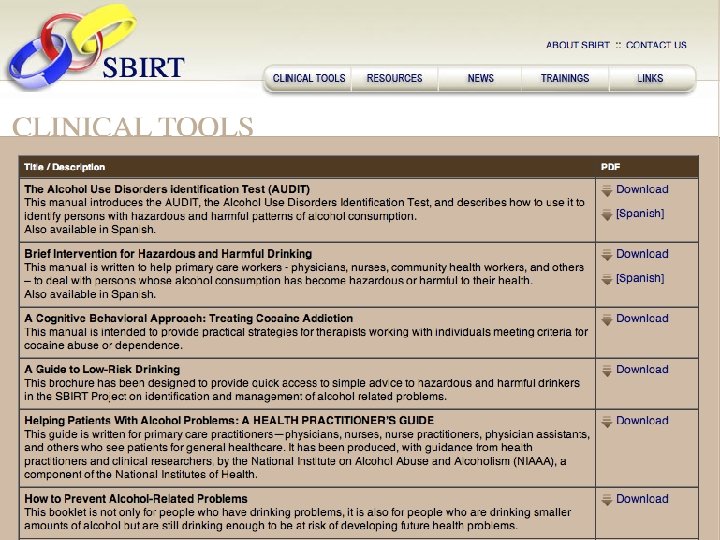The height and width of the screenshot is (540, 720).
Task: Click 'Also available in Spanish.' in AUDIT row
Action: tap(90, 230)
